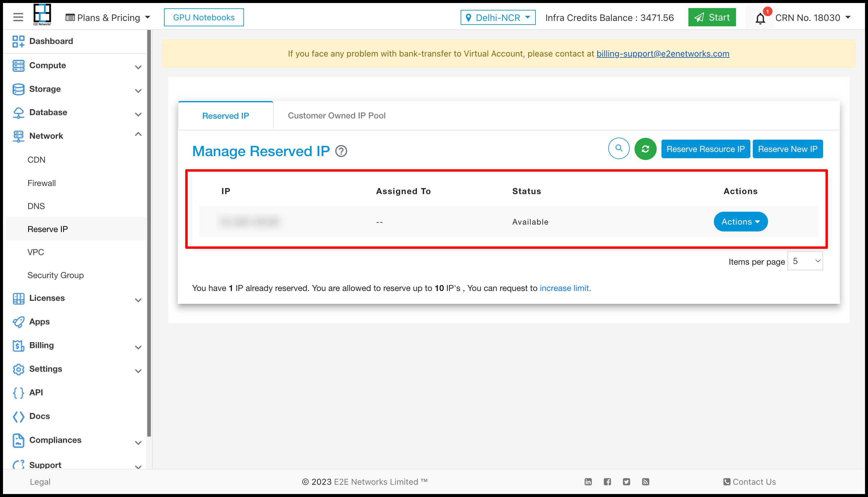
Task: Click the IP column header
Action: (x=225, y=191)
